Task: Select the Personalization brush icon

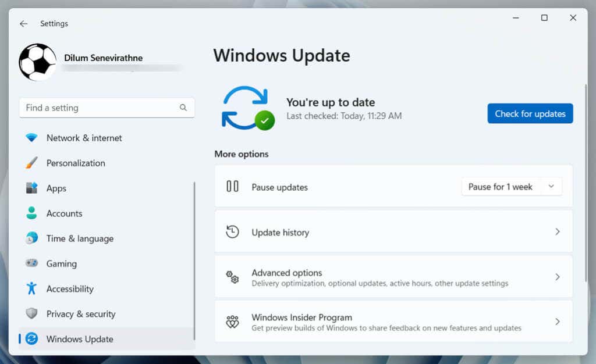Action: point(31,163)
